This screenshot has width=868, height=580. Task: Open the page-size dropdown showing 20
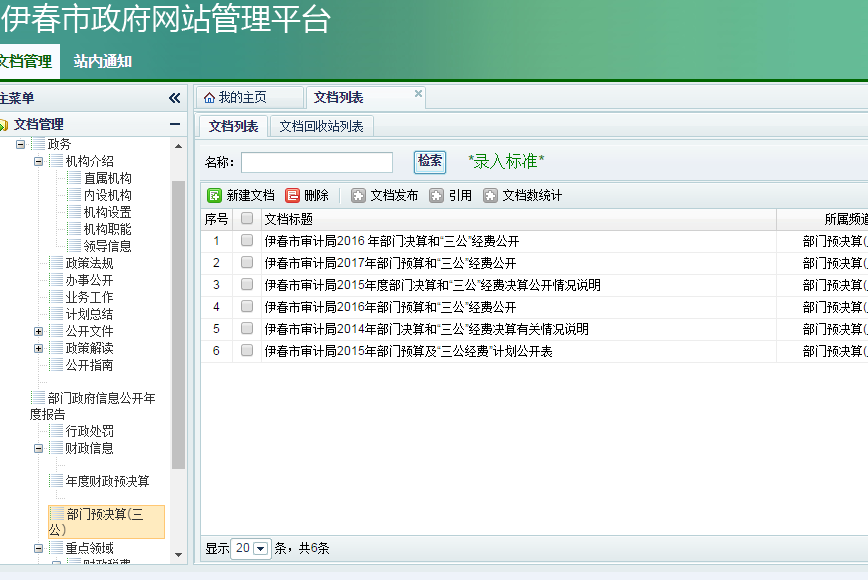click(260, 548)
